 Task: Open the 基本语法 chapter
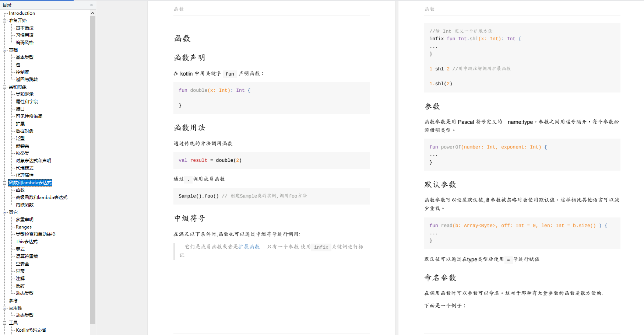click(25, 28)
